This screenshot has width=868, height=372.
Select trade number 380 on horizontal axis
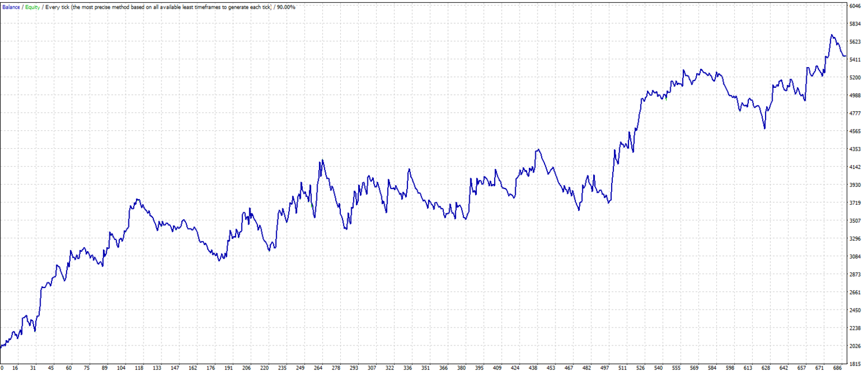click(461, 368)
